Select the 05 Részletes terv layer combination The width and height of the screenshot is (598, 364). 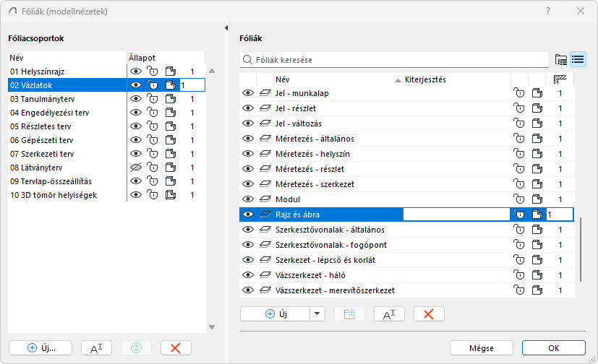pos(41,126)
